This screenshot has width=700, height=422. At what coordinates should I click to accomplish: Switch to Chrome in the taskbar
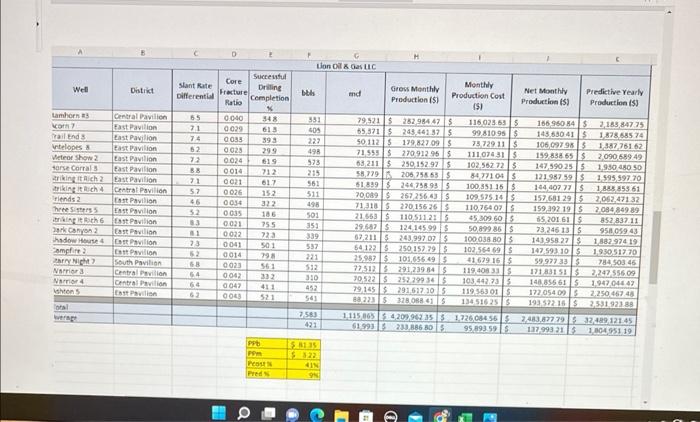pos(440,417)
